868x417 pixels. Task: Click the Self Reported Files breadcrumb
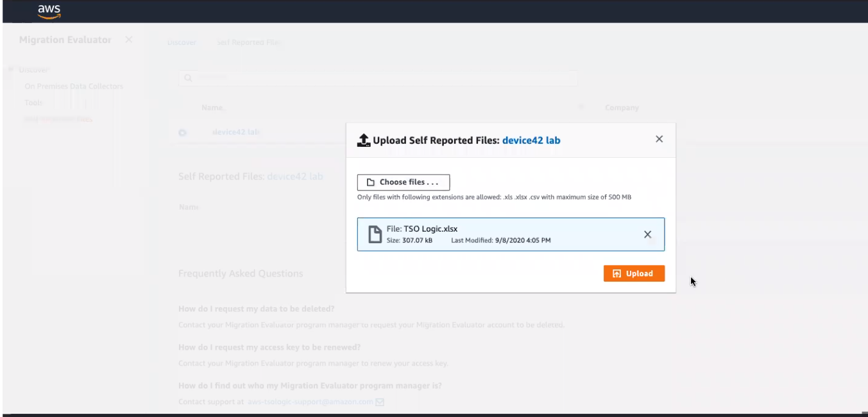(x=249, y=42)
